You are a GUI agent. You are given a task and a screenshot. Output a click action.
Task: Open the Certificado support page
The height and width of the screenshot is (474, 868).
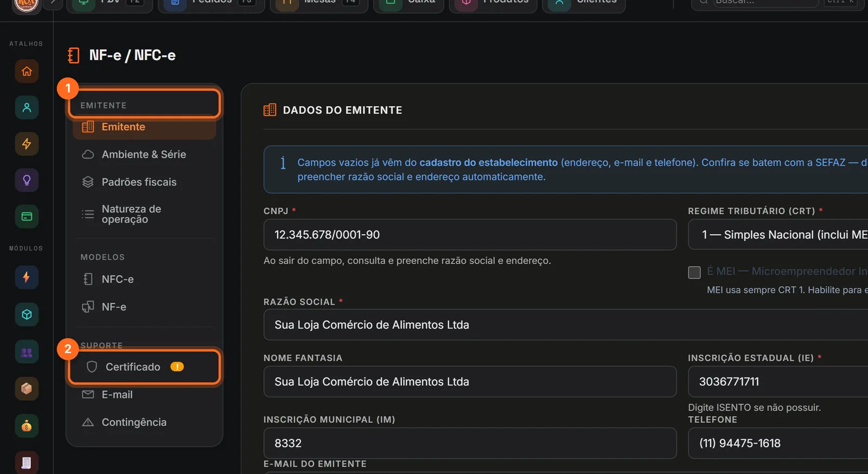tap(144, 367)
